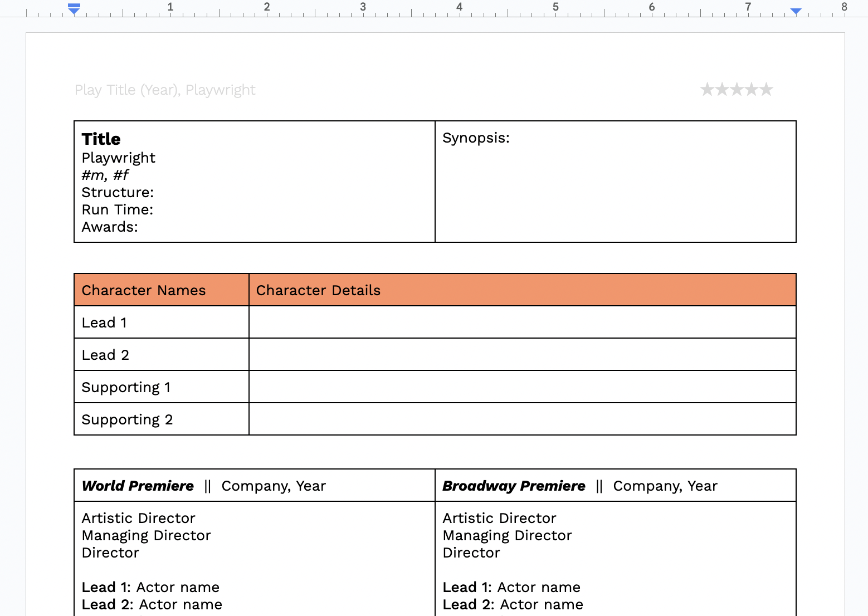This screenshot has height=616, width=868.
Task: Click empty details cell beside Lead 1
Action: (x=523, y=322)
